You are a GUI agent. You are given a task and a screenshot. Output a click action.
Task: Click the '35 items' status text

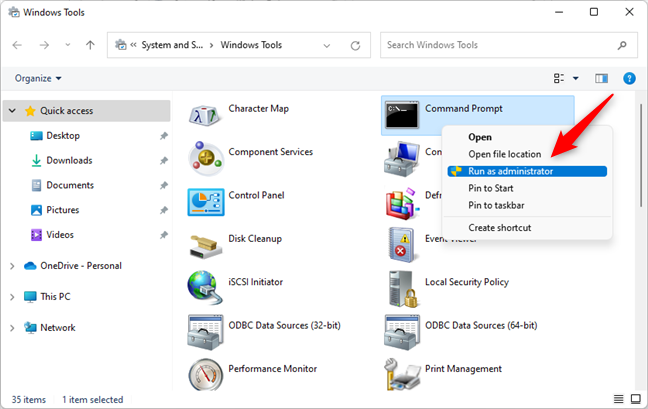click(x=29, y=399)
